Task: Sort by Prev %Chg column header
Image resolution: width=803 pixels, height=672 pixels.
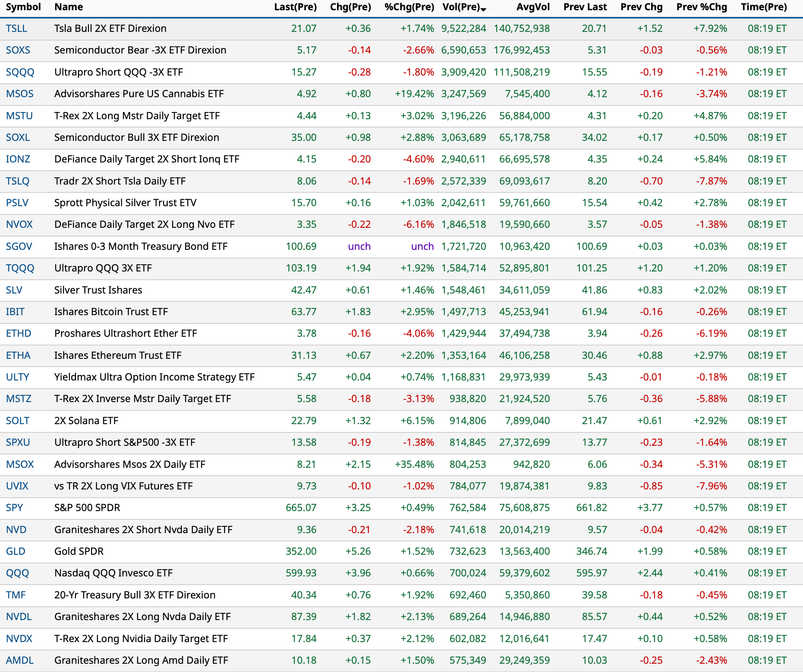Action: pyautogui.click(x=701, y=7)
